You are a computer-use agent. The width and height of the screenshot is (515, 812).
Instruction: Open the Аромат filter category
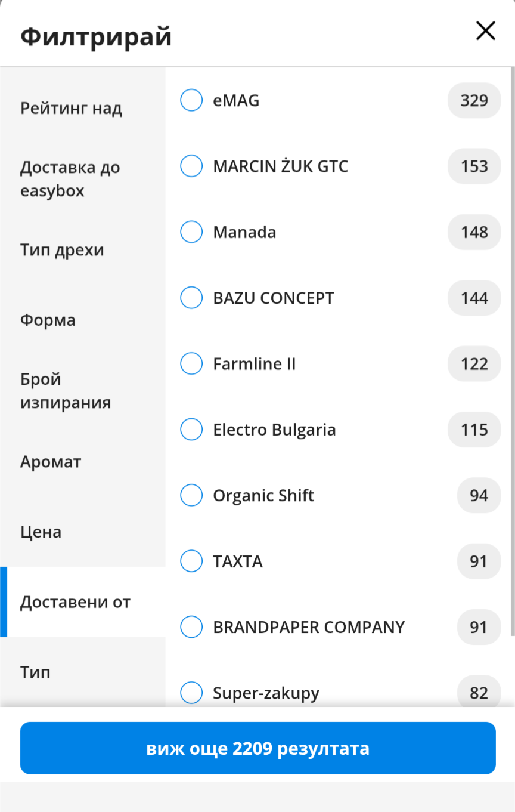pos(51,462)
